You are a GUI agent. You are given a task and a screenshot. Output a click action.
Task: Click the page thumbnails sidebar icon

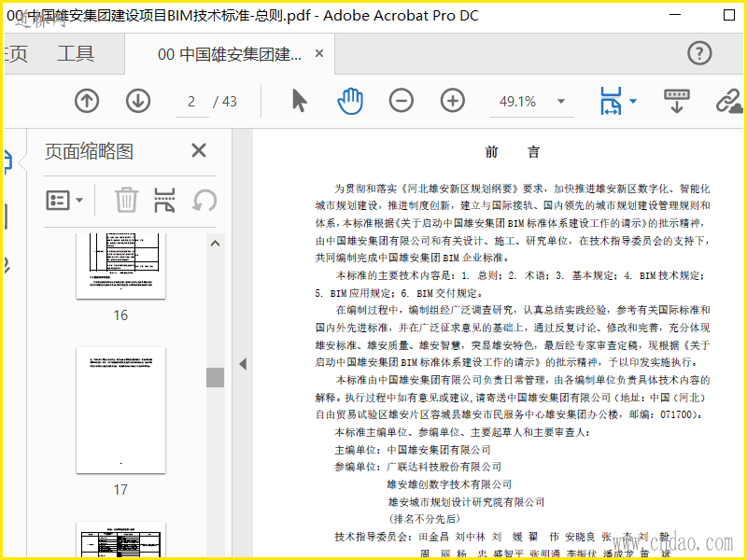coord(7,161)
